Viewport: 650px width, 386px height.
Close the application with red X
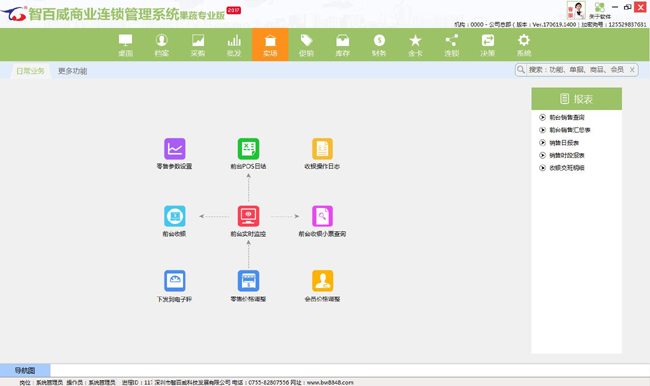[640, 7]
